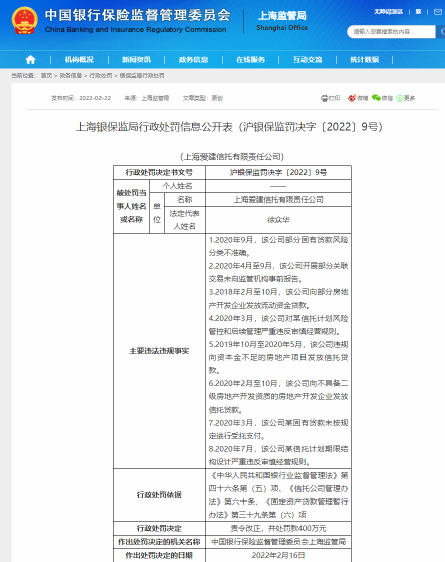
Task: Share article via the Weibo icon
Action: pos(352,98)
